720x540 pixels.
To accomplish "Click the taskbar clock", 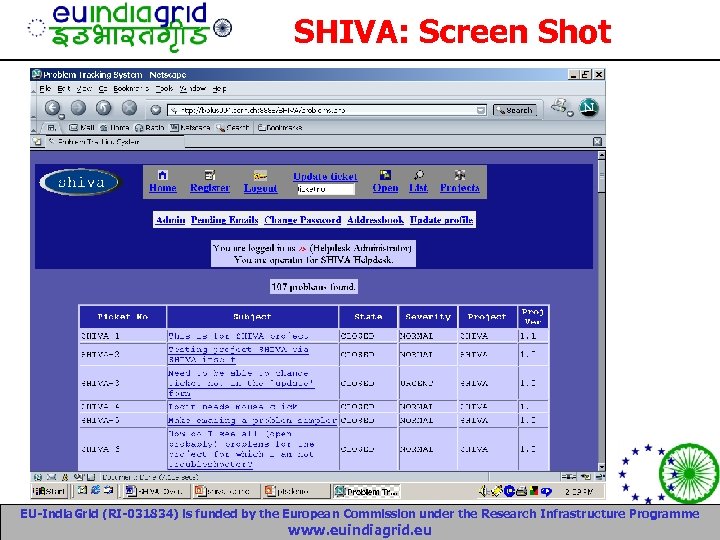I will (x=579, y=492).
